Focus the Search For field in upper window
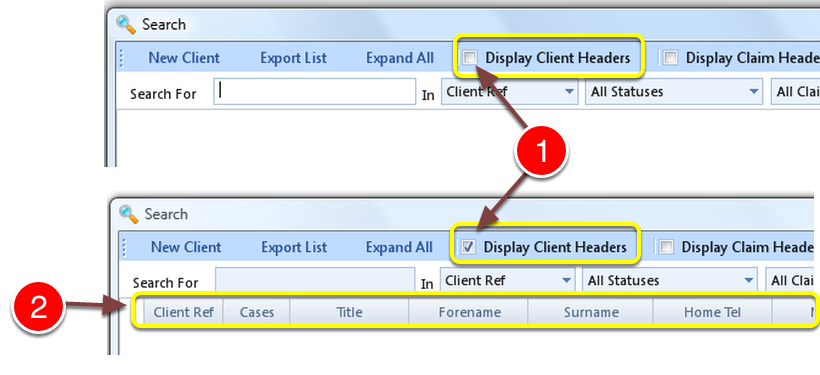 (315, 92)
